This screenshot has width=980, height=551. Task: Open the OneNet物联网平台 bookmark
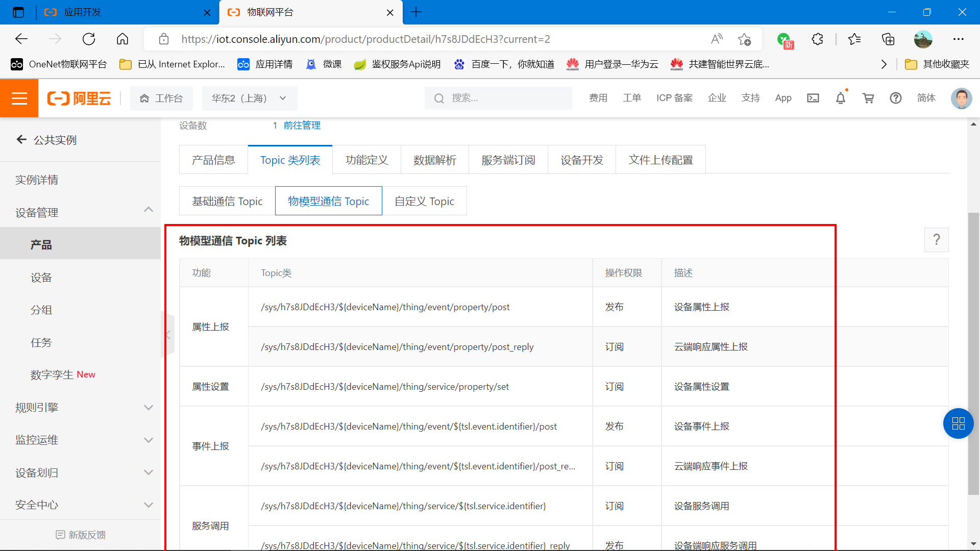[x=59, y=64]
